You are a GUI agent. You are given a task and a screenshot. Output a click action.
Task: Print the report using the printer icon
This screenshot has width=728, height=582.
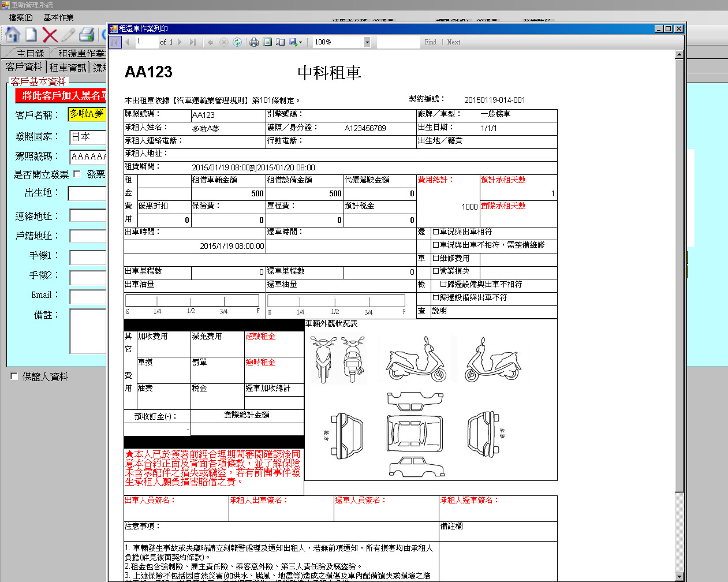(x=253, y=42)
